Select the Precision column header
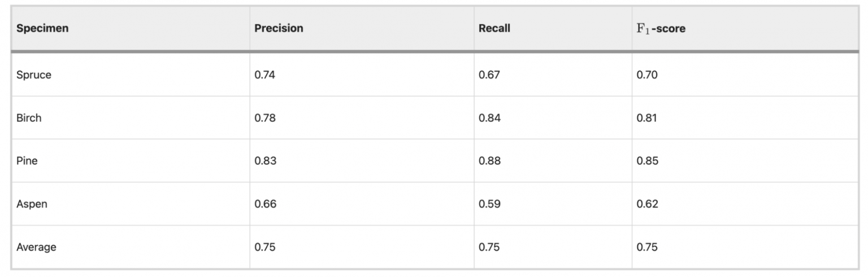Image resolution: width=868 pixels, height=277 pixels. coord(279,28)
